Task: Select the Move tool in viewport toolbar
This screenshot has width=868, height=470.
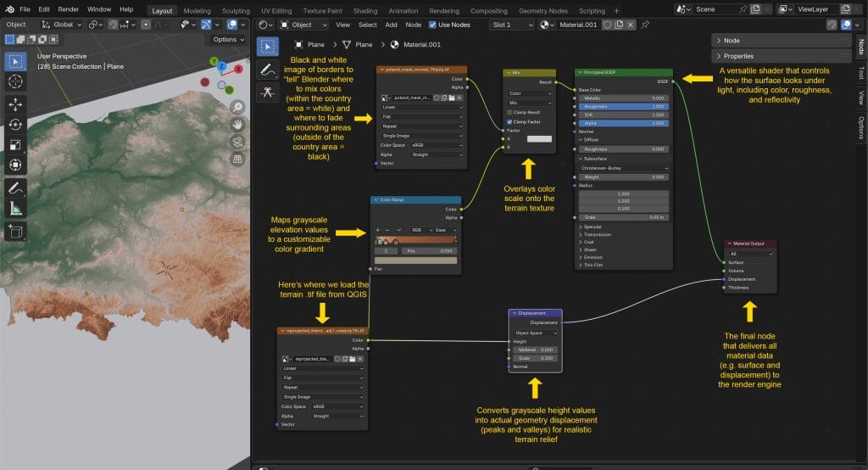Action: (x=15, y=104)
